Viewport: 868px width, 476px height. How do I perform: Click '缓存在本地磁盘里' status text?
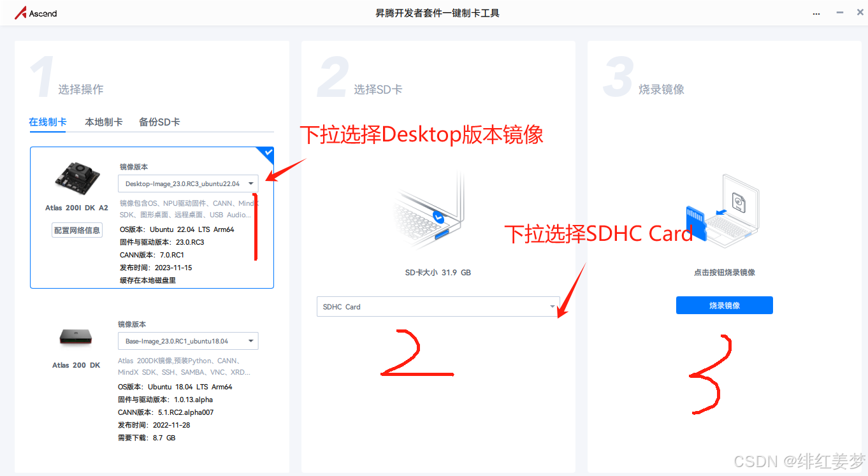pos(148,280)
